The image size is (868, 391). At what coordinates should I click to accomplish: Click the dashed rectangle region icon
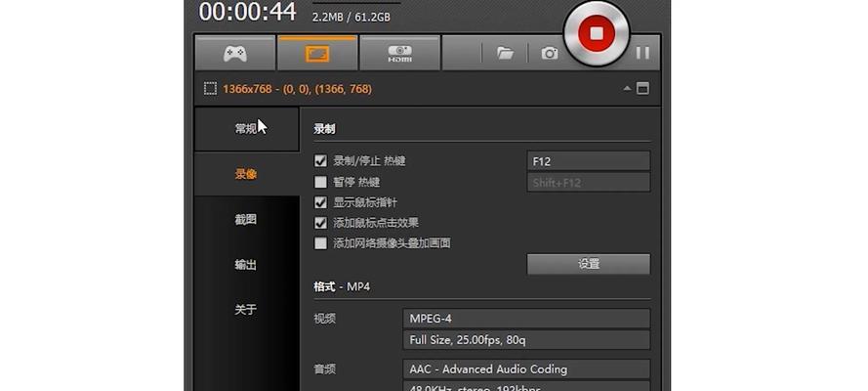210,89
